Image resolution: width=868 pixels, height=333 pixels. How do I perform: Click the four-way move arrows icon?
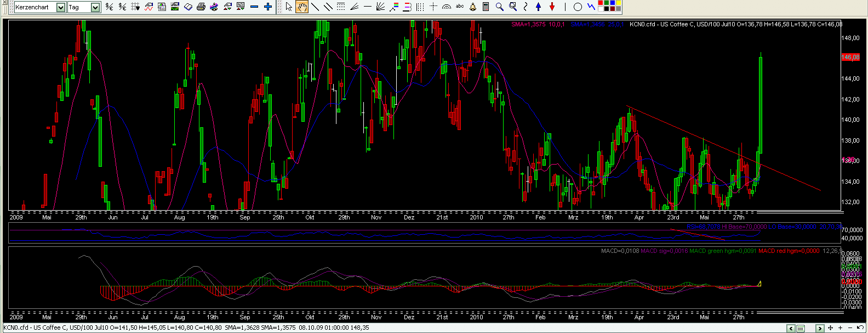pos(831,328)
